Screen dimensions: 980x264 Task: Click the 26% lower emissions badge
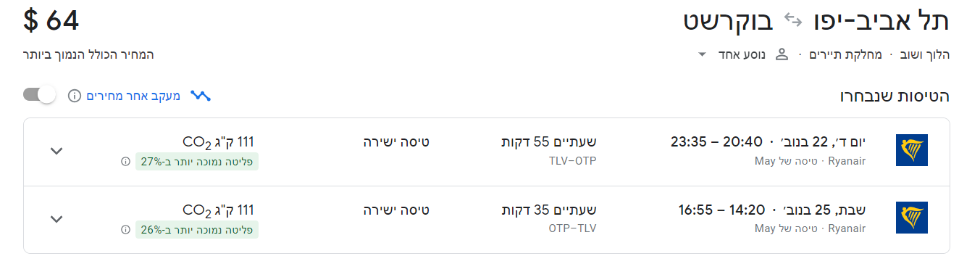197,229
